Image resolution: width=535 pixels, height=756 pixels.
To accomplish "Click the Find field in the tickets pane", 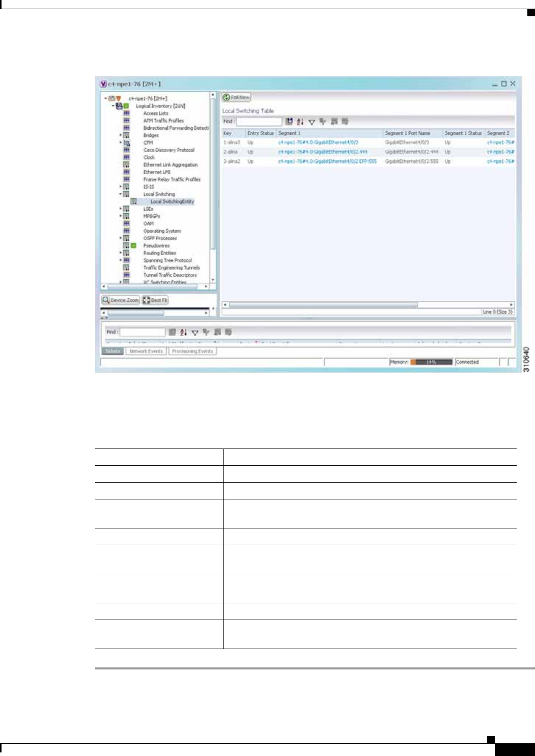I will pyautogui.click(x=143, y=332).
